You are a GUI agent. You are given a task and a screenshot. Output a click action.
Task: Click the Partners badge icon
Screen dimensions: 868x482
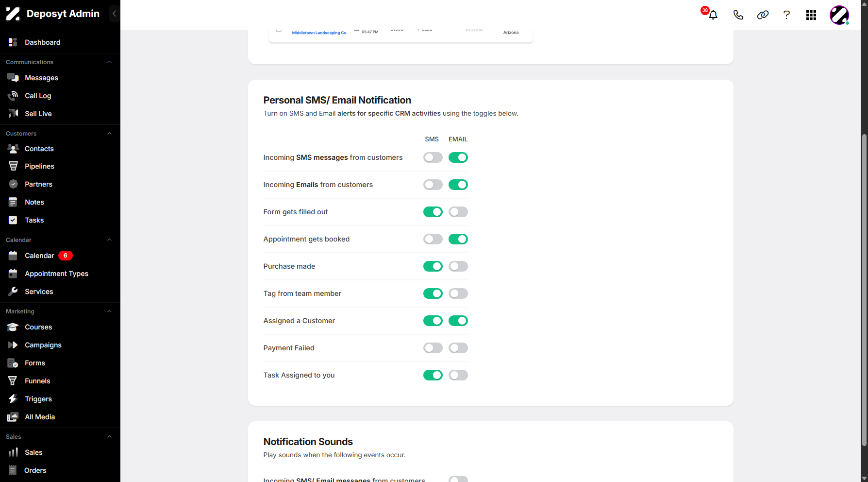tap(13, 184)
